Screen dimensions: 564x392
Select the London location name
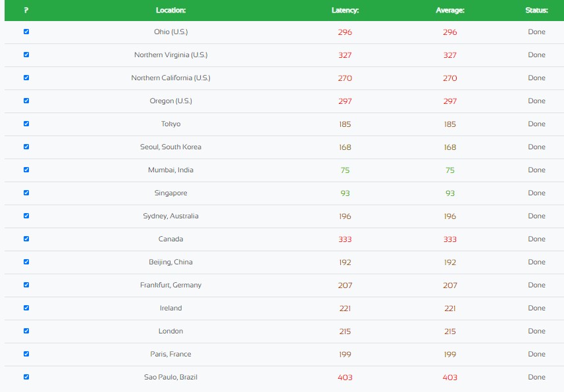coord(170,331)
